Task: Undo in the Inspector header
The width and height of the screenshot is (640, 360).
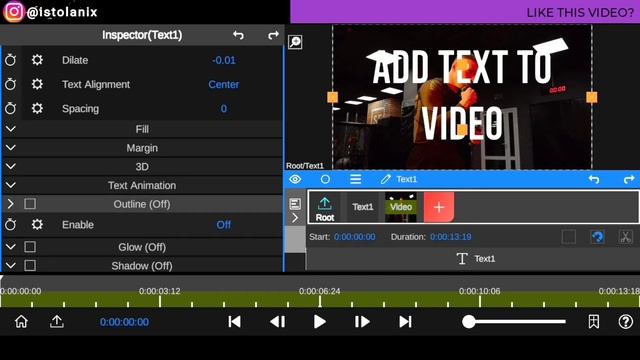Action: pyautogui.click(x=238, y=35)
